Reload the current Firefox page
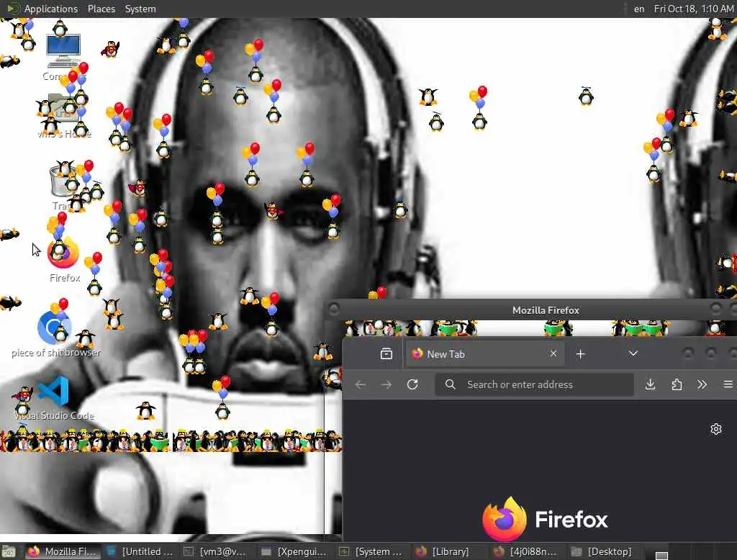Image resolution: width=737 pixels, height=560 pixels. [412, 384]
